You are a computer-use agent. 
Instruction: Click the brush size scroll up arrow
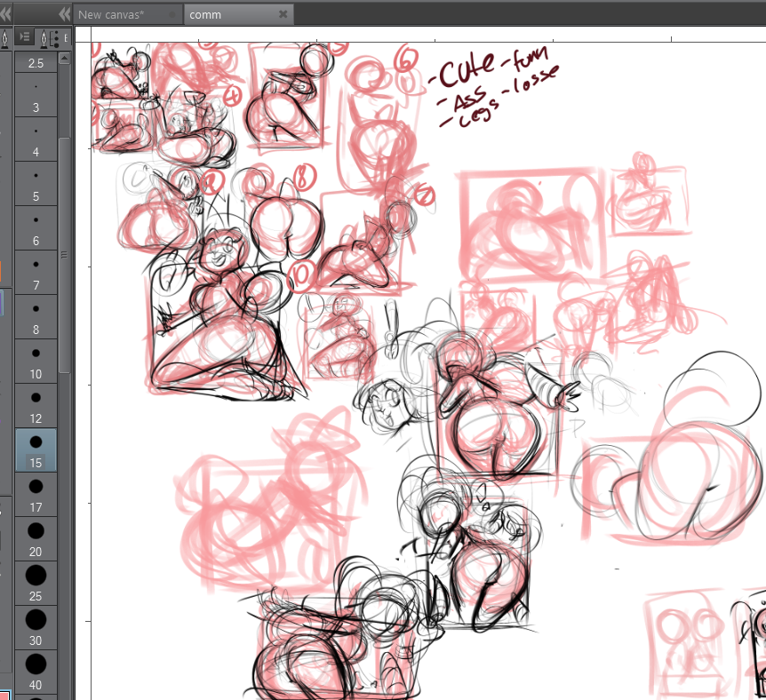(64, 59)
